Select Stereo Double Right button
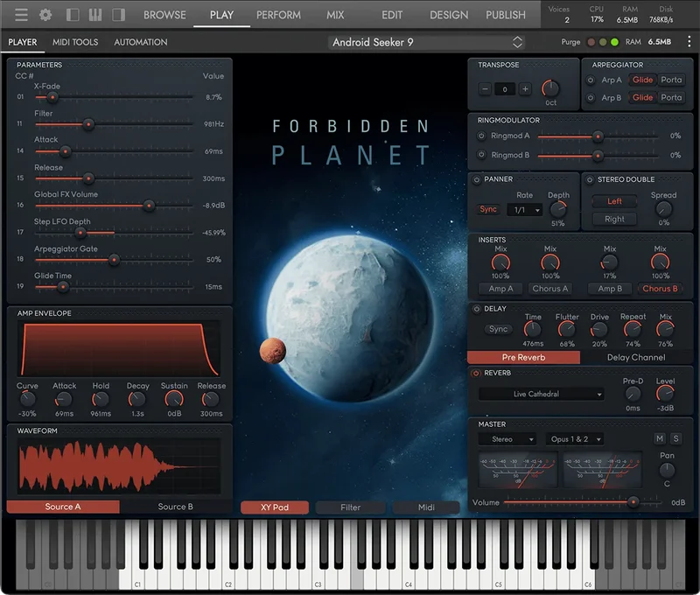Image resolution: width=700 pixels, height=595 pixels. 614,219
